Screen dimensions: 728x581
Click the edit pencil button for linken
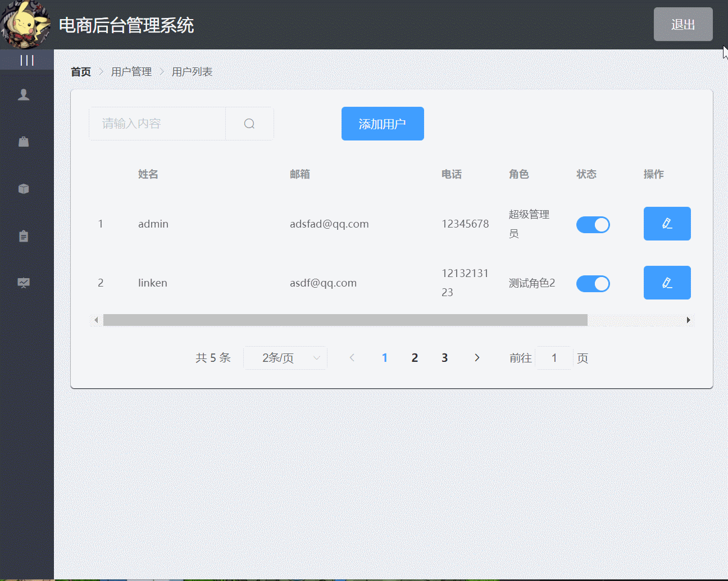pos(667,283)
